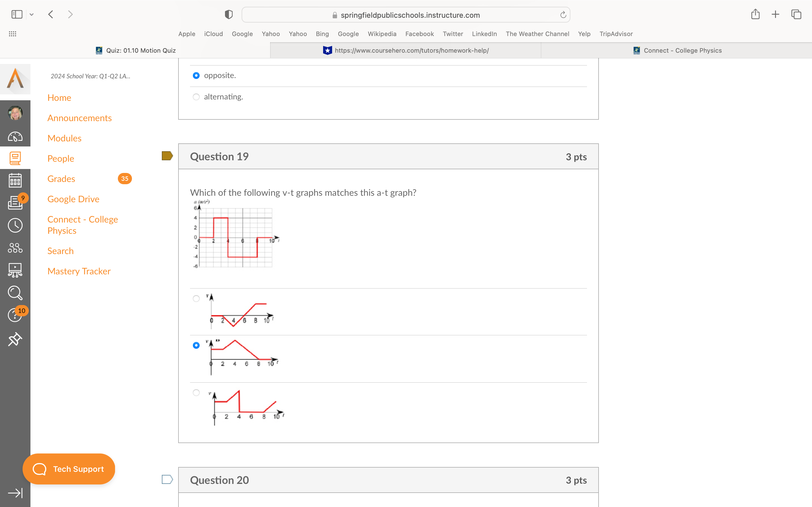Screen dimensions: 812x507
Task: Open Canvas Studio screen-share icon
Action: [x=15, y=270]
